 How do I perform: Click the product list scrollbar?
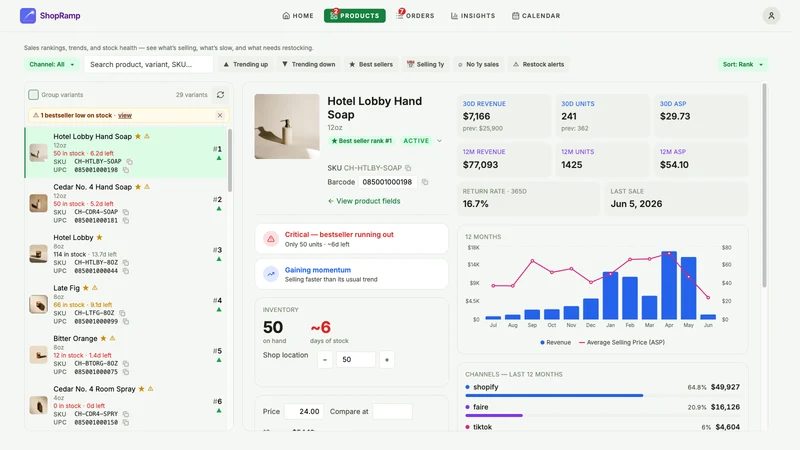230,160
